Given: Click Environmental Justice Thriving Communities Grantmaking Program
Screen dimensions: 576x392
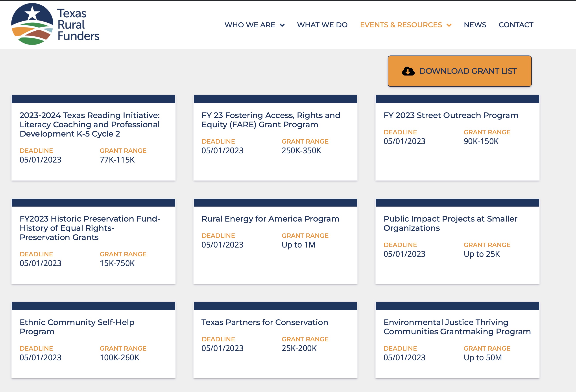Looking at the screenshot, I should coord(457,327).
